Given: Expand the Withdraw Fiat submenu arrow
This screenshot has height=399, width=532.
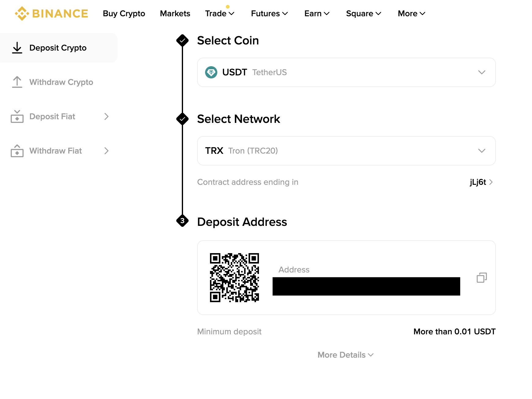Looking at the screenshot, I should point(106,151).
